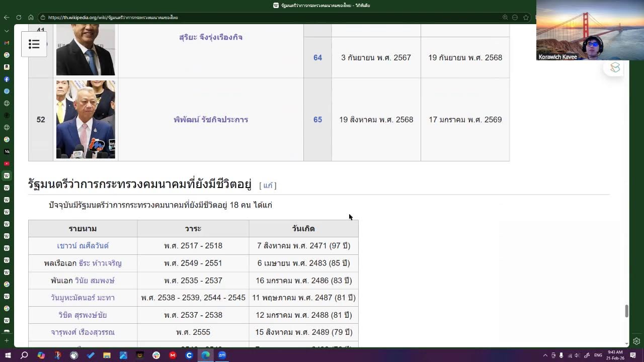This screenshot has width=644, height=362.
Task: Click the scroll down arrow of scrollbar
Action: pyautogui.click(x=626, y=343)
